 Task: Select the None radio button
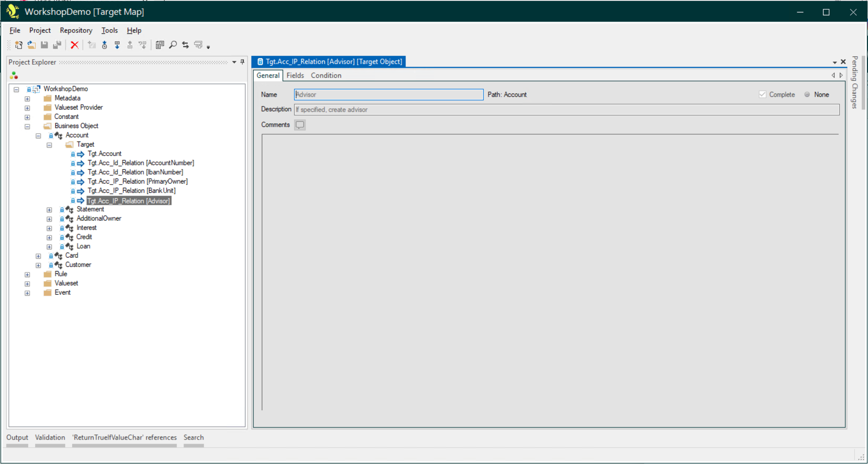coord(807,94)
